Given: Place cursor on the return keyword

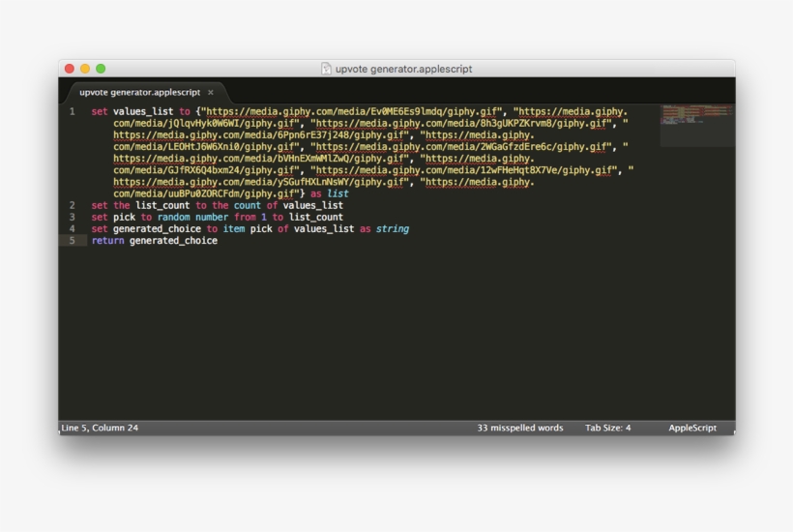Looking at the screenshot, I should tap(107, 241).
